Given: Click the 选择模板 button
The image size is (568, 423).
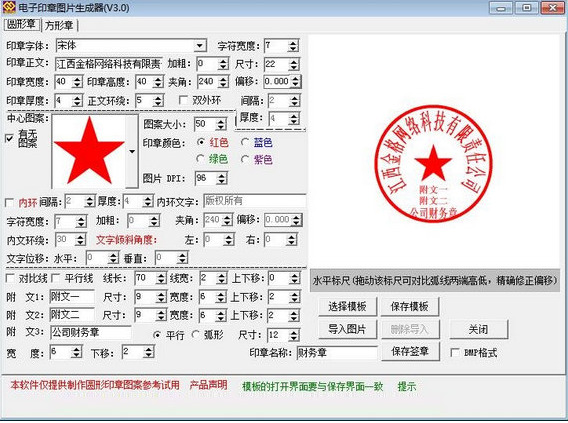Looking at the screenshot, I should [347, 306].
